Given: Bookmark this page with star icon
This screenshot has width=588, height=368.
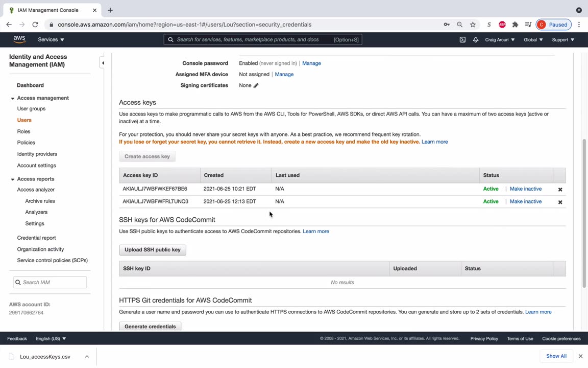Looking at the screenshot, I should coord(473,25).
